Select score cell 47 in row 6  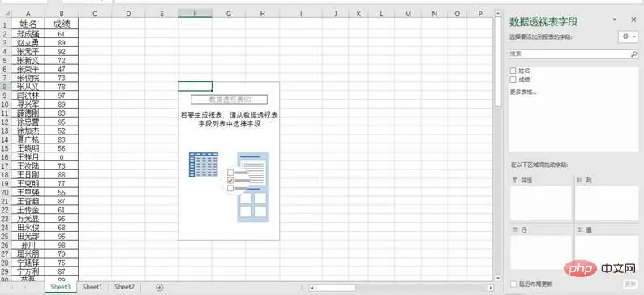[62, 69]
